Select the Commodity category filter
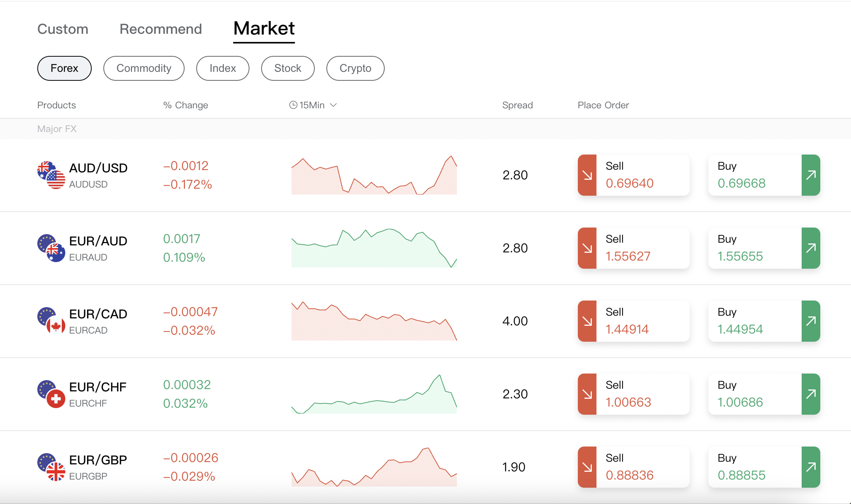 tap(144, 68)
